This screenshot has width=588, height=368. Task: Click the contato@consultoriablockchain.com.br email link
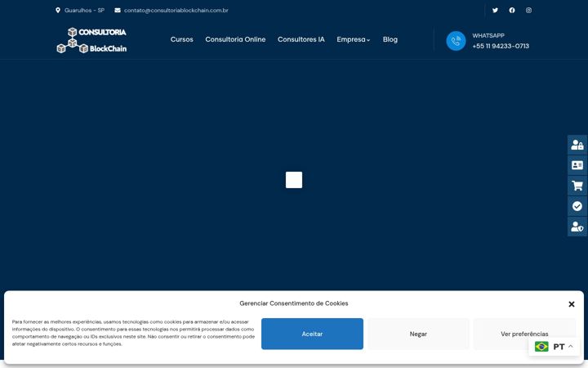[x=176, y=10]
